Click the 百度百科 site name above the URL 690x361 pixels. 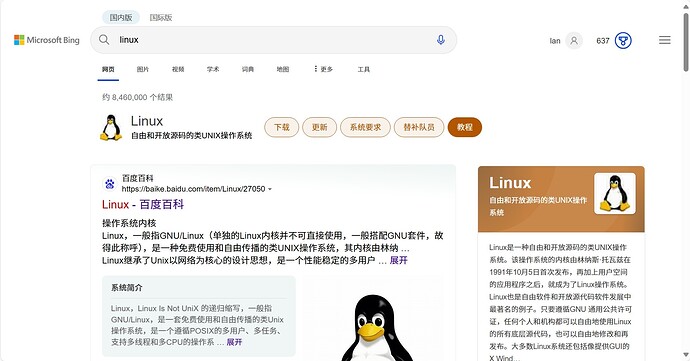coord(137,178)
